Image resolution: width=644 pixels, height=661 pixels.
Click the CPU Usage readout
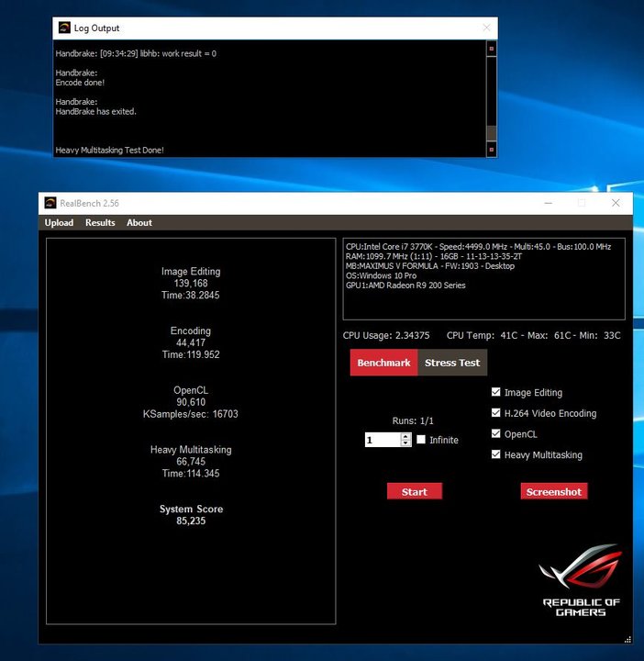[386, 336]
